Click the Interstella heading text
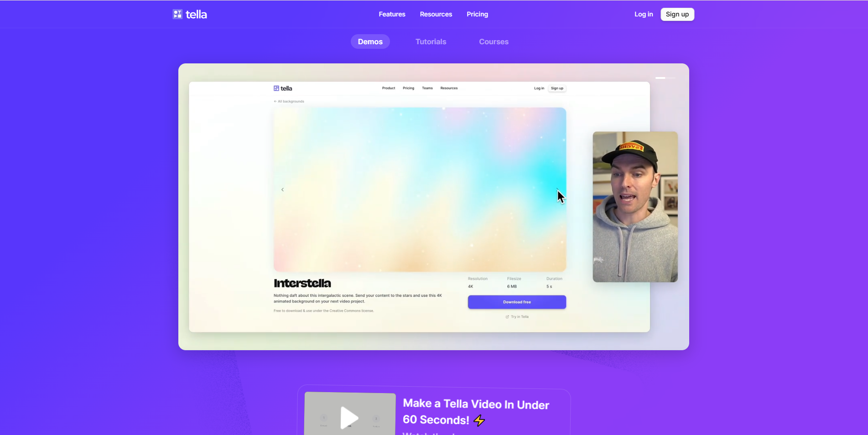The image size is (868, 435). point(302,283)
